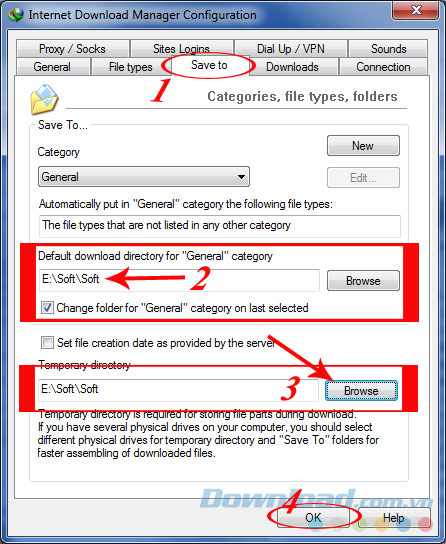Viewport: 446px width, 544px height.
Task: Browse for the temporary directory
Action: click(361, 391)
